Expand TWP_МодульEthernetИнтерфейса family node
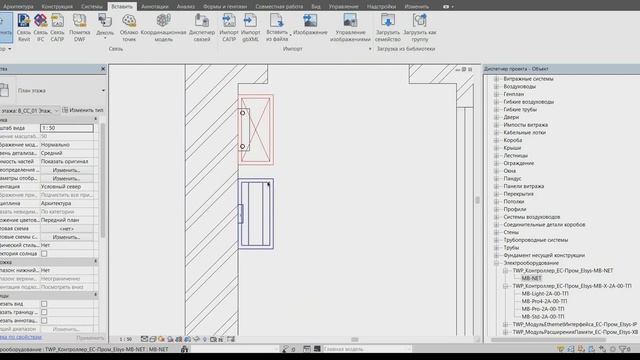This screenshot has width=640, height=360. (x=505, y=324)
